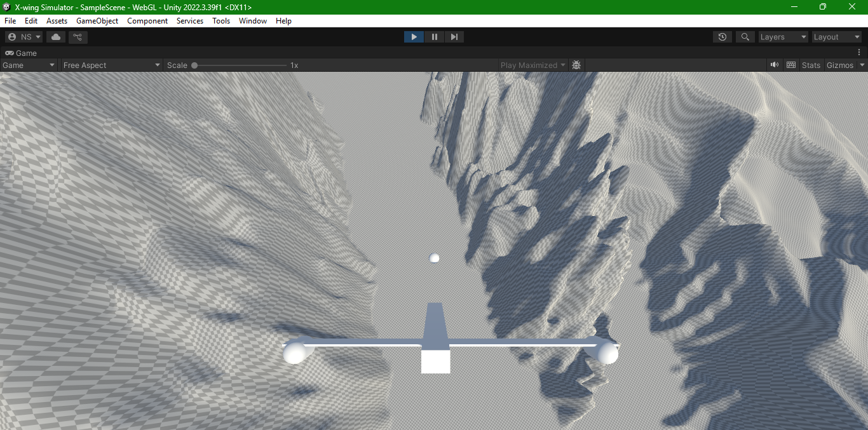The width and height of the screenshot is (868, 430).
Task: Open the undo history icon
Action: pos(722,37)
